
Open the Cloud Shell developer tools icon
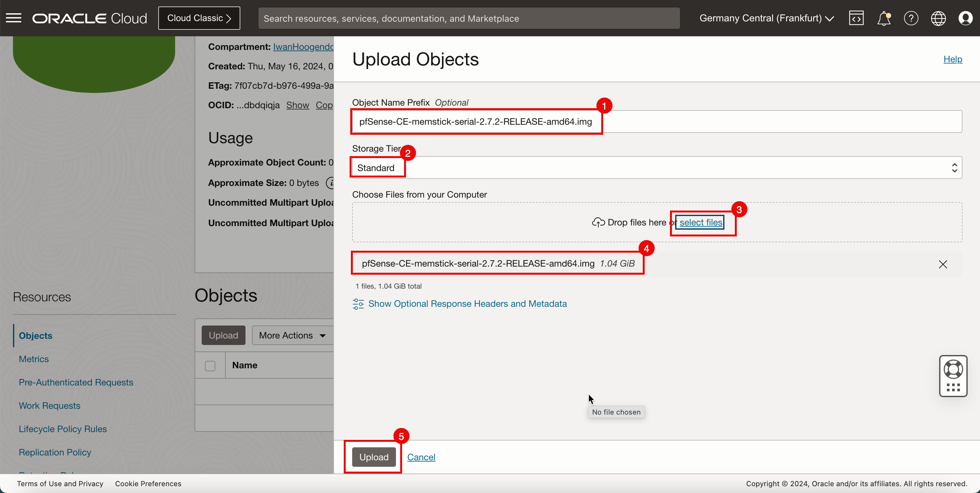[856, 18]
